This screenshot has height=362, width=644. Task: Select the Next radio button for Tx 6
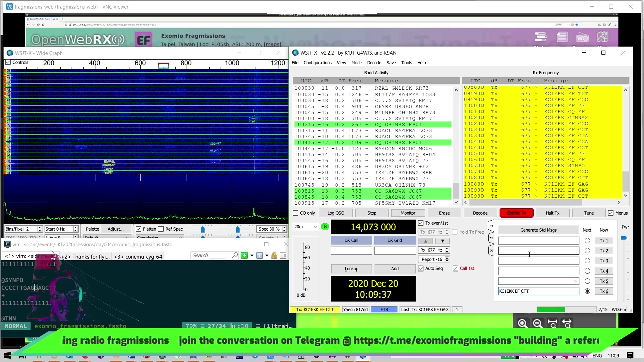click(587, 291)
